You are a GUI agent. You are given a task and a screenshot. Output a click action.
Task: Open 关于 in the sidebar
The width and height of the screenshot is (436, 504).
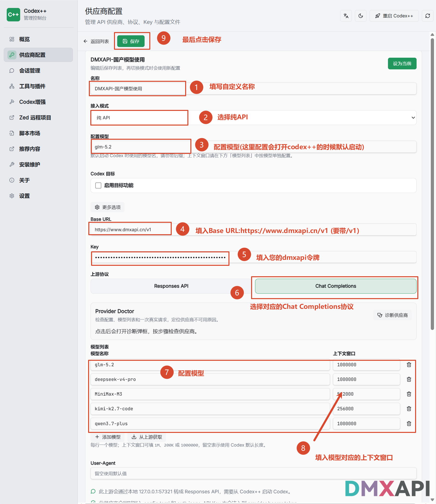coord(38,180)
